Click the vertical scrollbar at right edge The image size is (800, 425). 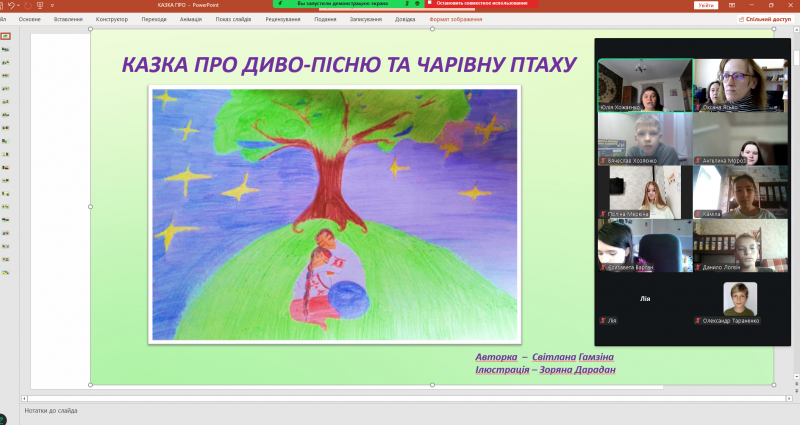796,200
